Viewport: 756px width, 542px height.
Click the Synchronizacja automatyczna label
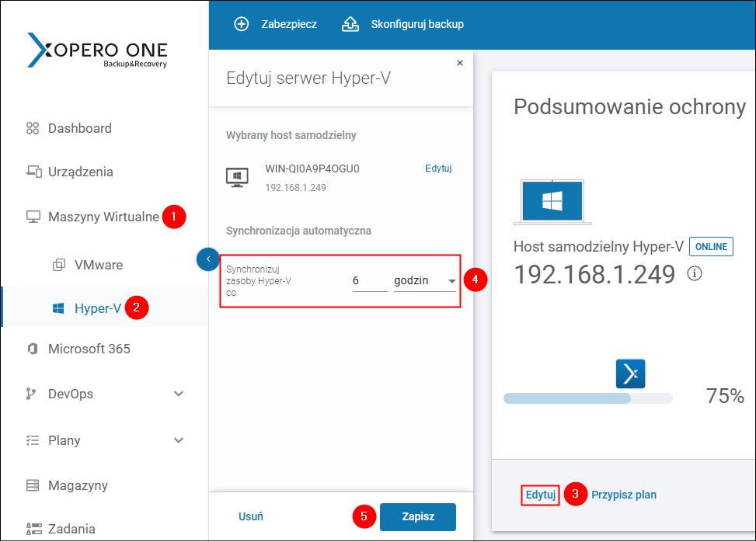[298, 231]
